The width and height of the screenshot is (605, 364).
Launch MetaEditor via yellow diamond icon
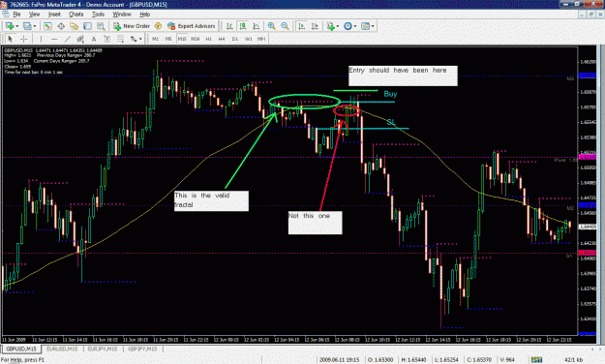[x=158, y=26]
